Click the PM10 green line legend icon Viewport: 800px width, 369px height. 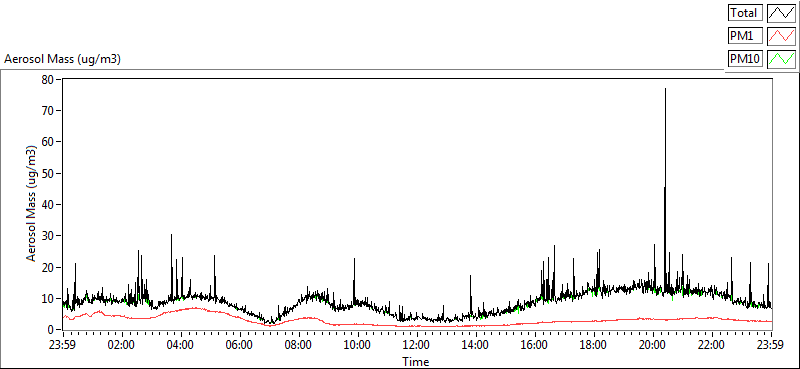(781, 59)
